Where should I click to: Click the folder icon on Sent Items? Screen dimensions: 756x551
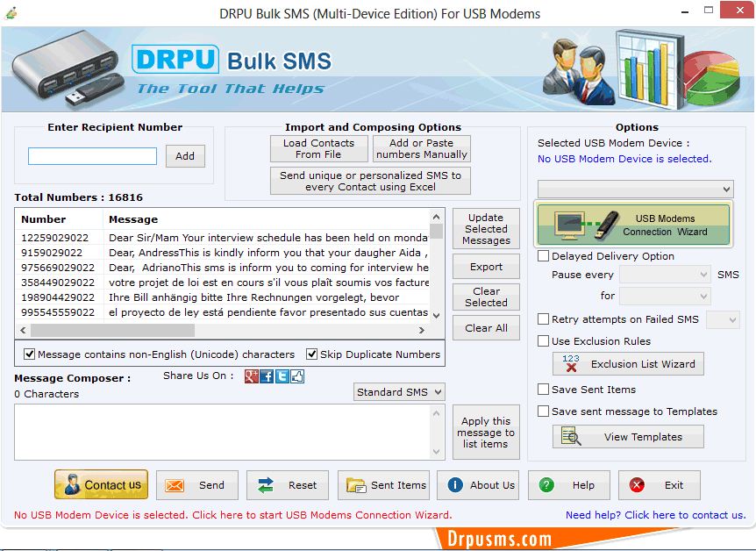[x=356, y=485]
